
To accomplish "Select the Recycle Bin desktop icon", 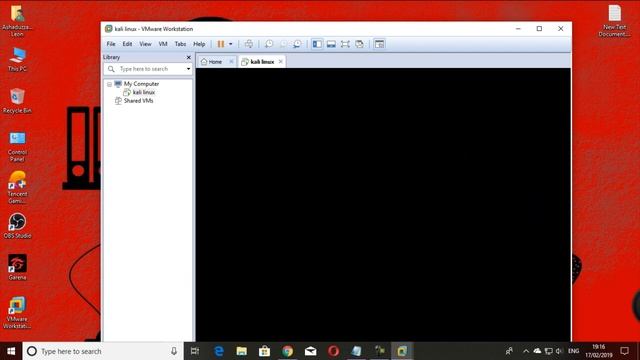I will [x=17, y=101].
